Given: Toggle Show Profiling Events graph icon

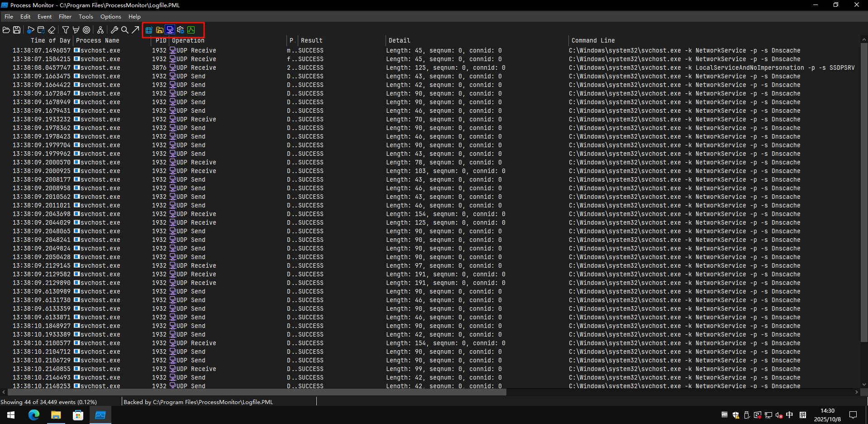Looking at the screenshot, I should [191, 30].
